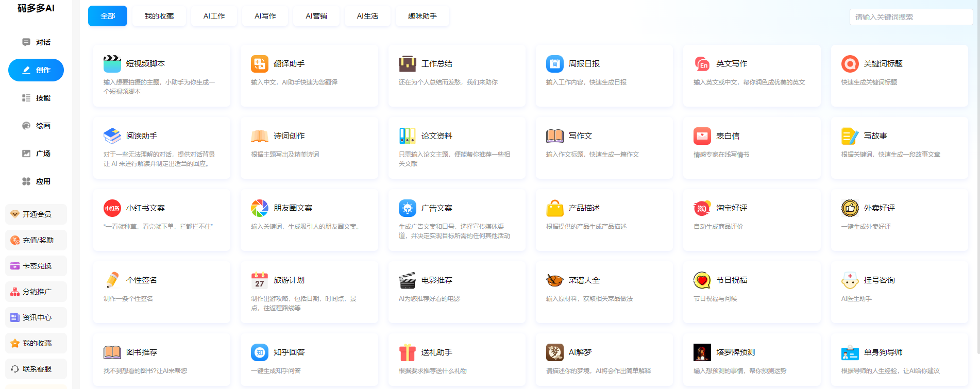Switch to the 趣味助手 tab

coord(423,16)
